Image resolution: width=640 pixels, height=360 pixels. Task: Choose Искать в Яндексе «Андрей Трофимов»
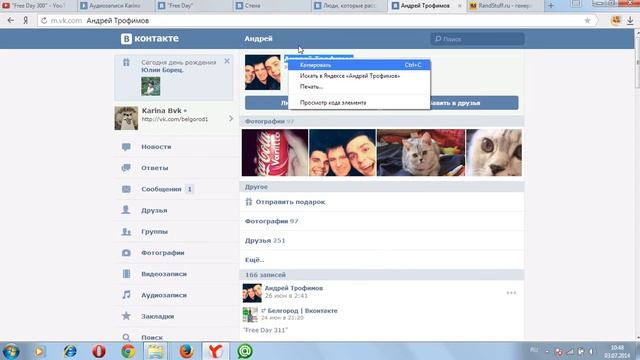point(359,76)
